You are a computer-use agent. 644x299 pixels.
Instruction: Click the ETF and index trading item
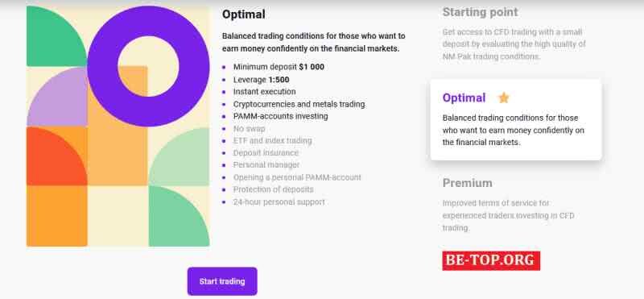click(x=272, y=141)
